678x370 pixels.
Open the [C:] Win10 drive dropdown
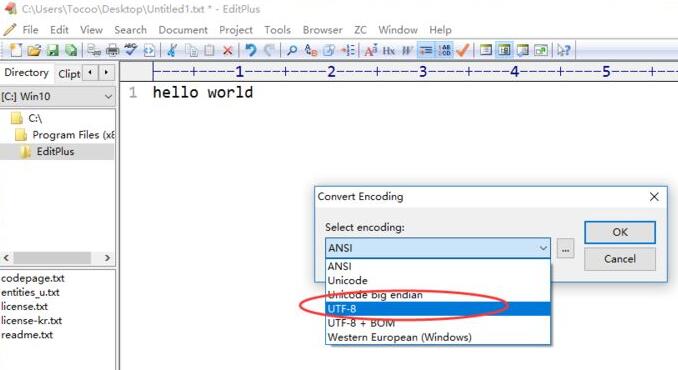(57, 96)
